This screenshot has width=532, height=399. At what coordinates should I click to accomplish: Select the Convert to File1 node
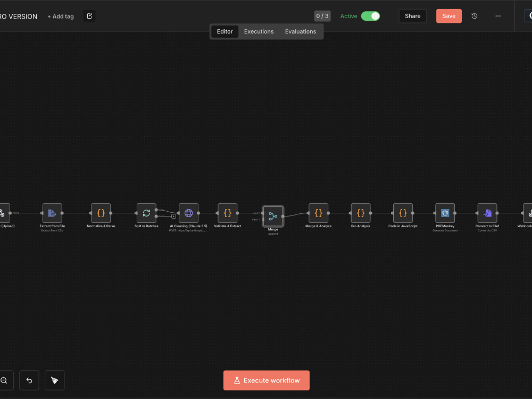point(487,213)
